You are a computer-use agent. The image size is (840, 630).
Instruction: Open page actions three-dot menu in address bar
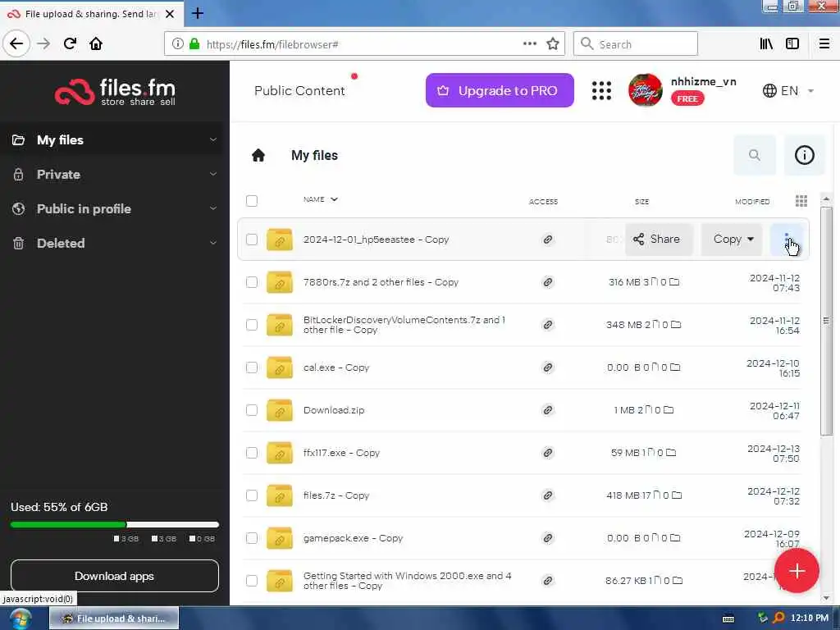pos(530,44)
